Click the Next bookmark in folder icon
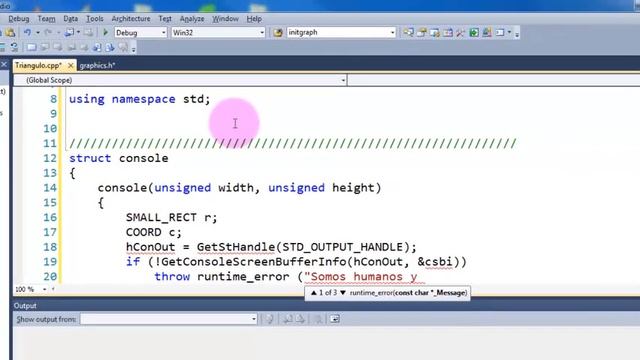The width and height of the screenshot is (640, 360). 84,47
